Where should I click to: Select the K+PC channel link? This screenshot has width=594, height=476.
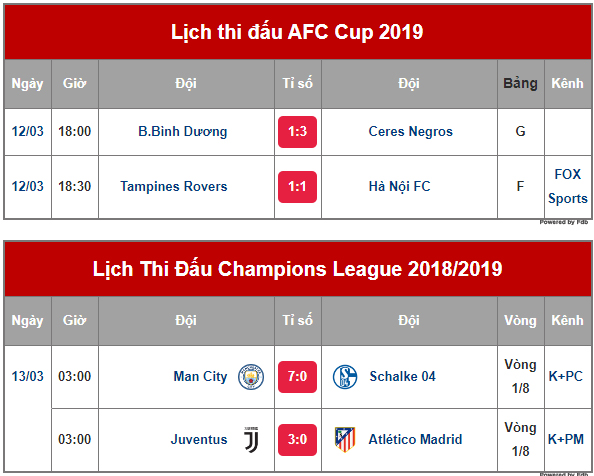566,376
